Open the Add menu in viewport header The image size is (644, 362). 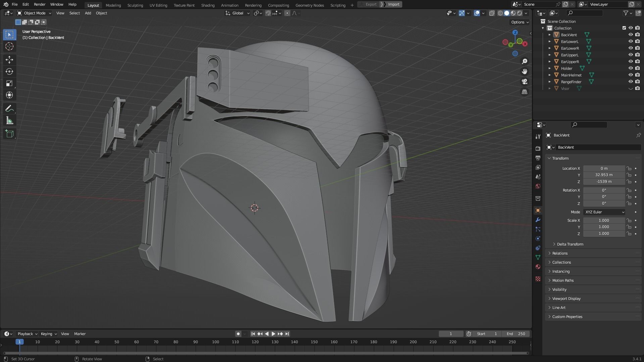coord(88,13)
